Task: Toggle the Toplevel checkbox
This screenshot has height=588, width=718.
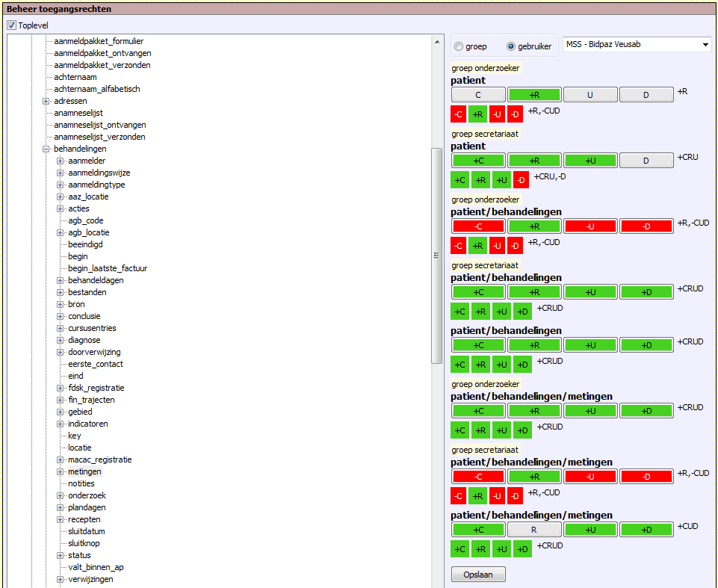Action: click(x=11, y=25)
